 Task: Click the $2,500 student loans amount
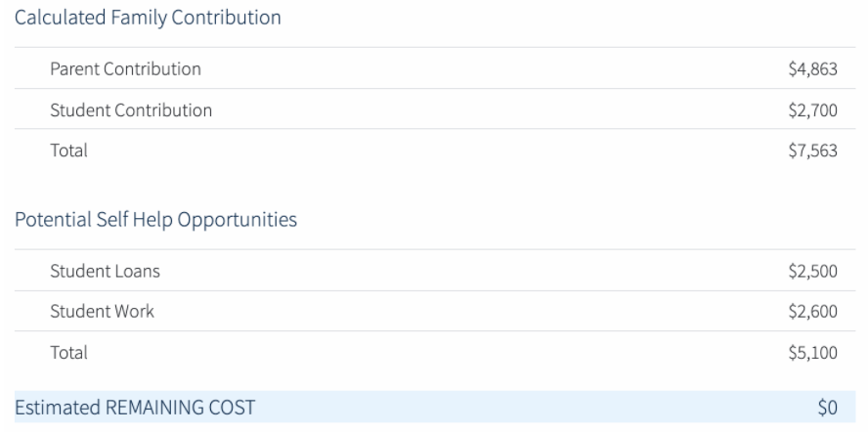pos(812,272)
